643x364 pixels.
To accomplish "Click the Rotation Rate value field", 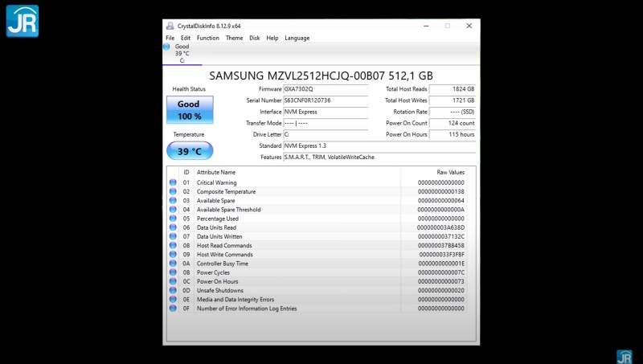I will 453,112.
